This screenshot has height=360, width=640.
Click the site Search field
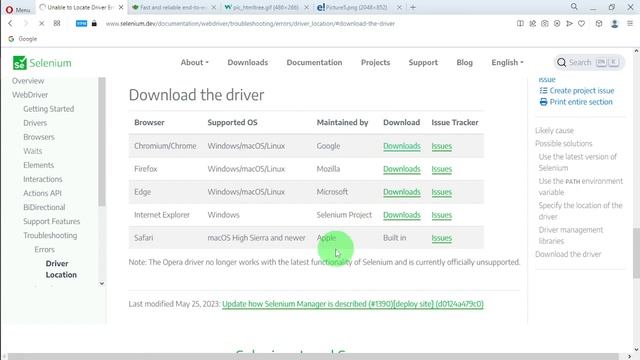coord(589,62)
